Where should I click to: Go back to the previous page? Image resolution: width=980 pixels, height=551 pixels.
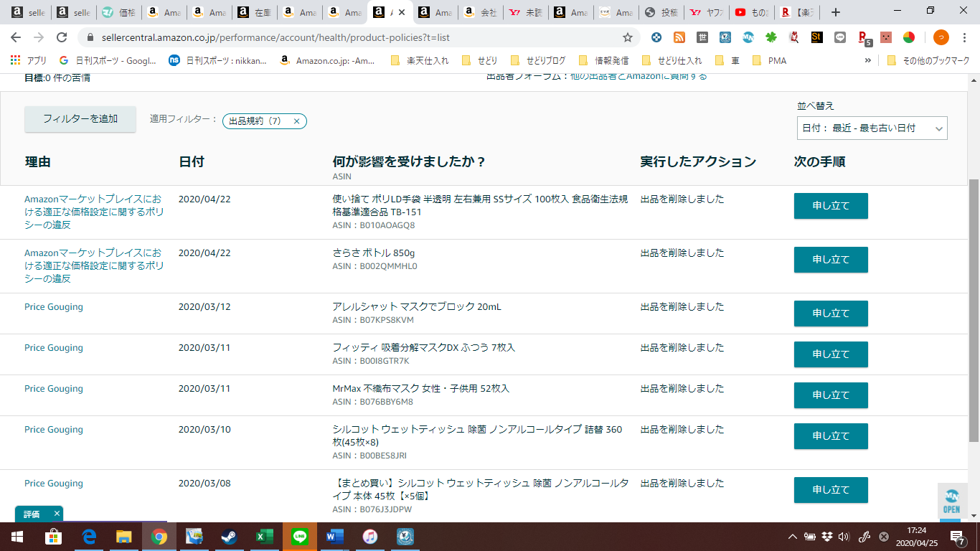[17, 37]
